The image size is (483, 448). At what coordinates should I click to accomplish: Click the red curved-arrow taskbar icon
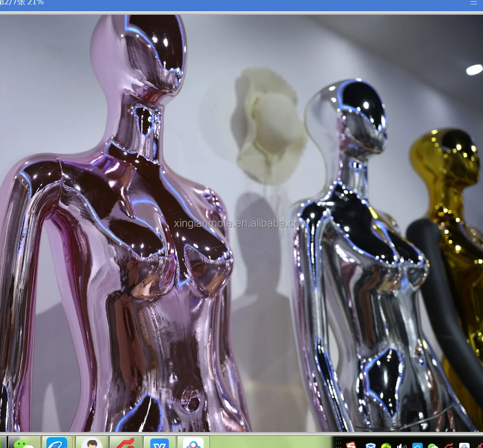(x=125, y=444)
